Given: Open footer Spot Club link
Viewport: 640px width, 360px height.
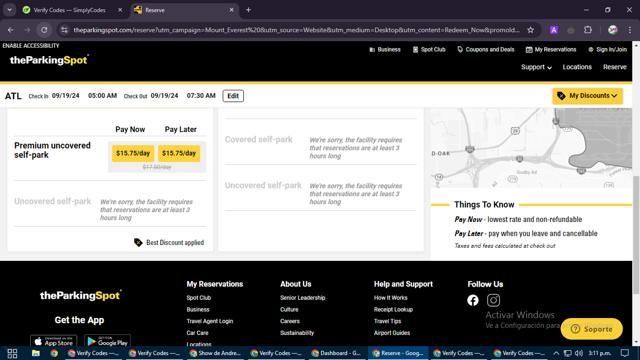Looking at the screenshot, I should tap(199, 298).
